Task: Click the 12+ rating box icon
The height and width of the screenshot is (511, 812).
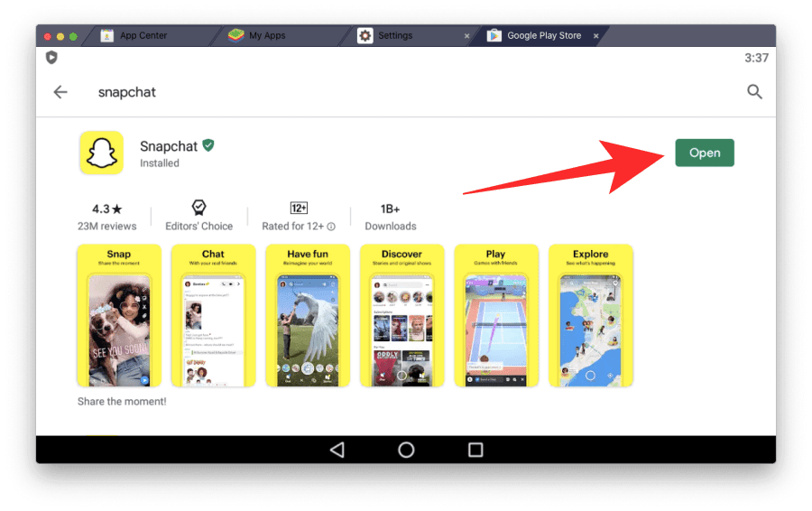Action: (299, 209)
